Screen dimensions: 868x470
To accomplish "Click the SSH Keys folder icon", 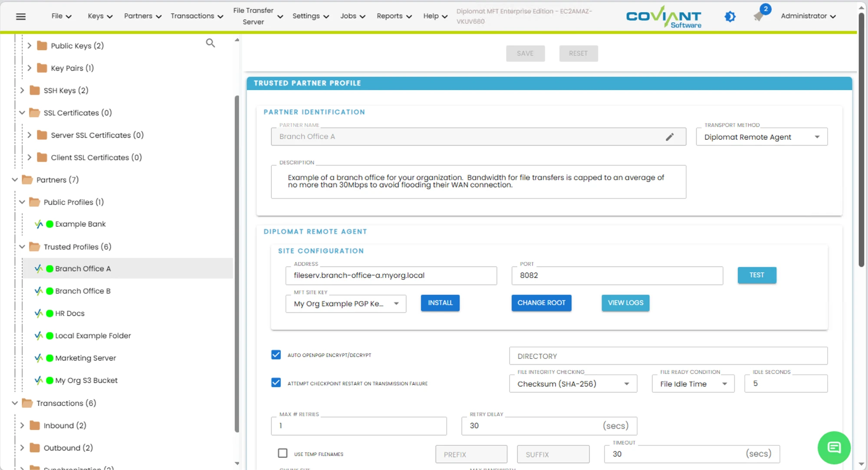I will pyautogui.click(x=35, y=90).
